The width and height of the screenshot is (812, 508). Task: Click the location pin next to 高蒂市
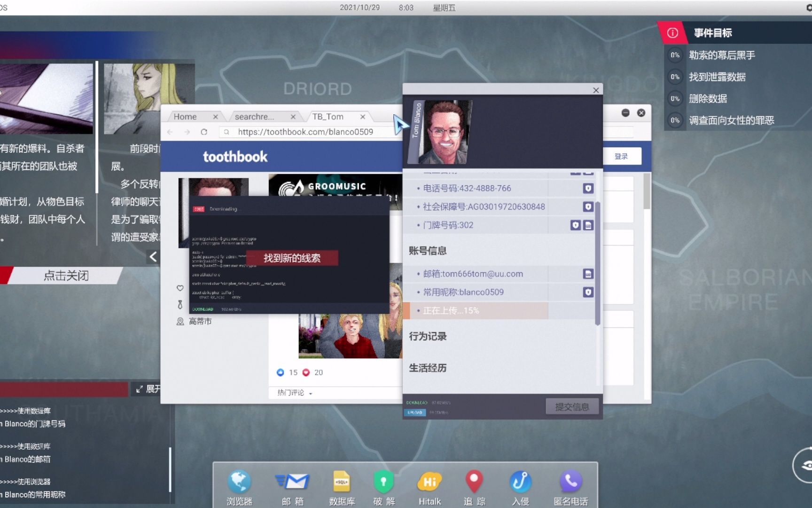pyautogui.click(x=180, y=321)
